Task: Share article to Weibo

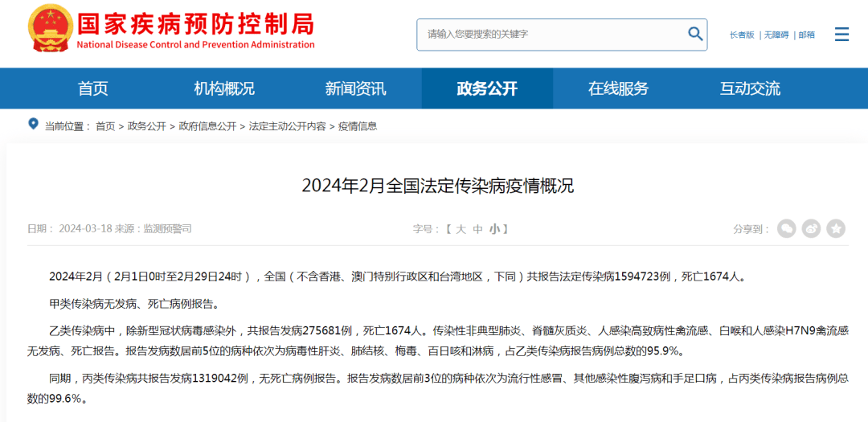Action: [x=812, y=229]
